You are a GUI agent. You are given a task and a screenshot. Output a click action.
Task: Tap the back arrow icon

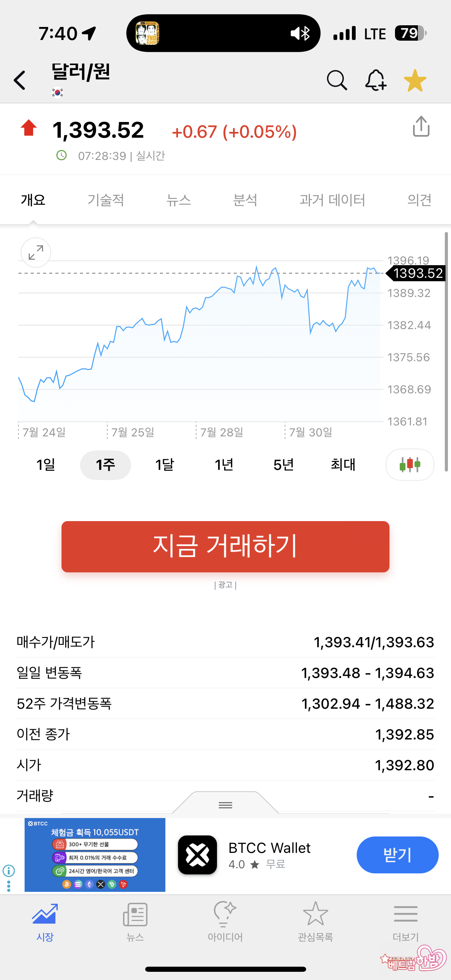20,80
